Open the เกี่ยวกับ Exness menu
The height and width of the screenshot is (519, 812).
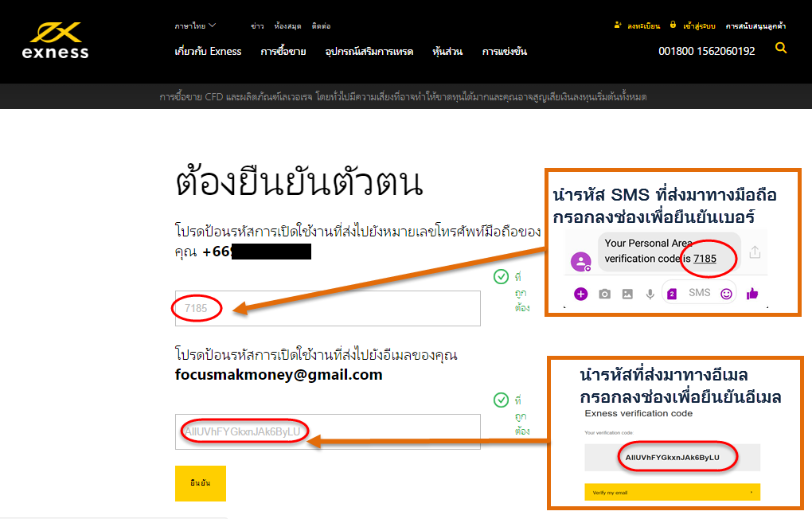tap(209, 51)
